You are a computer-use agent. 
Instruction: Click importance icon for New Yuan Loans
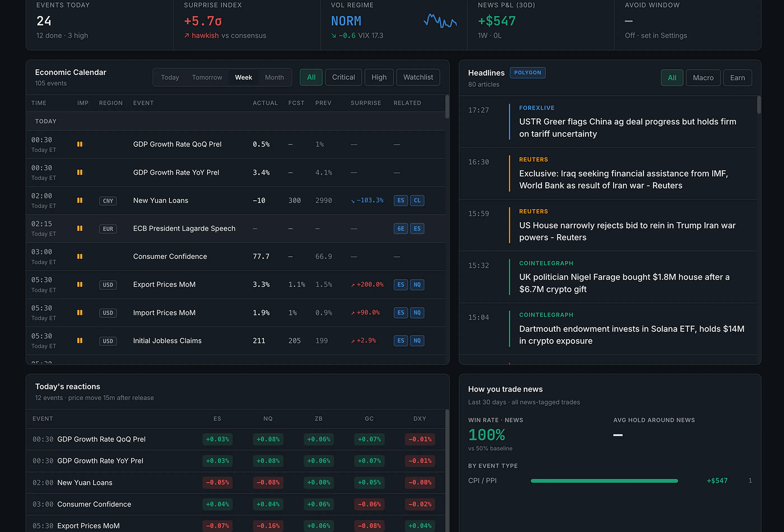point(80,200)
